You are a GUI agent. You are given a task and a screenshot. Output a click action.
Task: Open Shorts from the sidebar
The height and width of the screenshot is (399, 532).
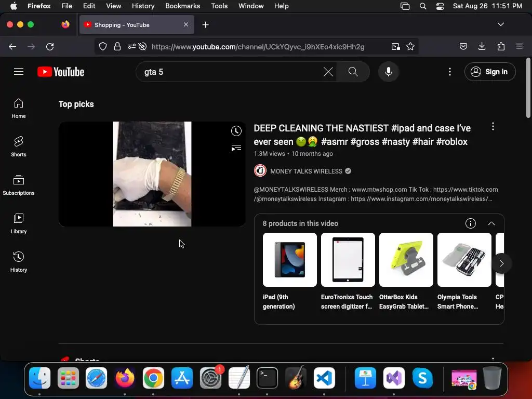pos(19,147)
